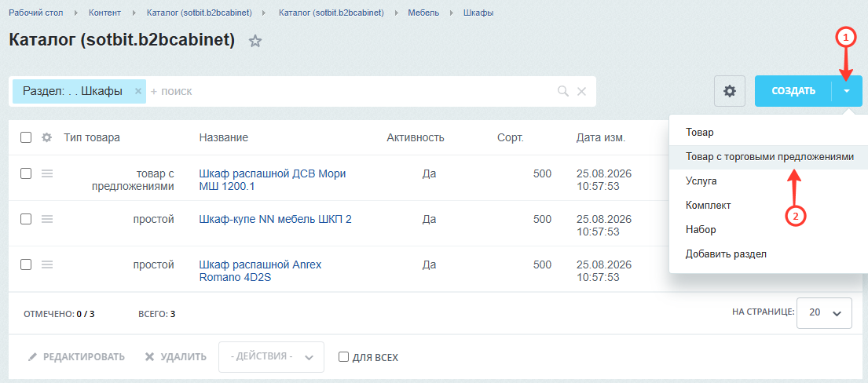
Task: Click the column settings gear in table header
Action: click(47, 138)
